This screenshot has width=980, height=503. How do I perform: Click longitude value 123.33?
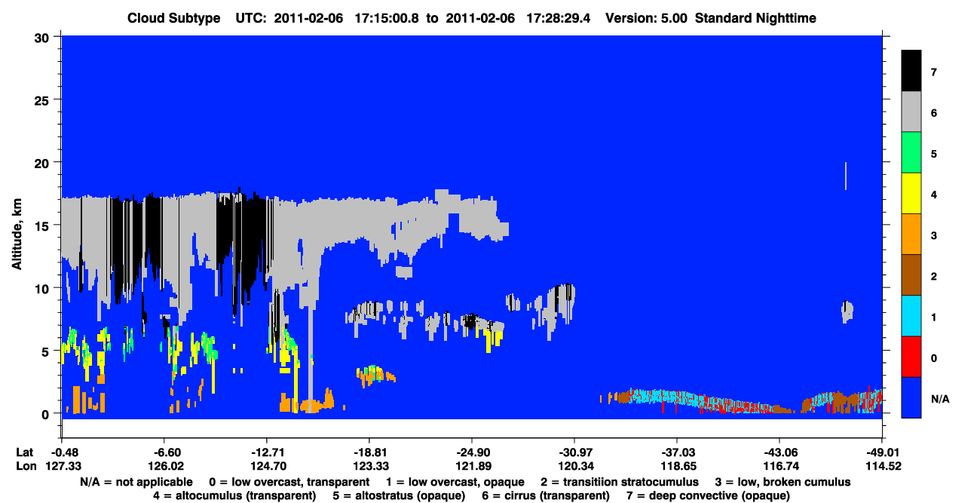click(369, 466)
